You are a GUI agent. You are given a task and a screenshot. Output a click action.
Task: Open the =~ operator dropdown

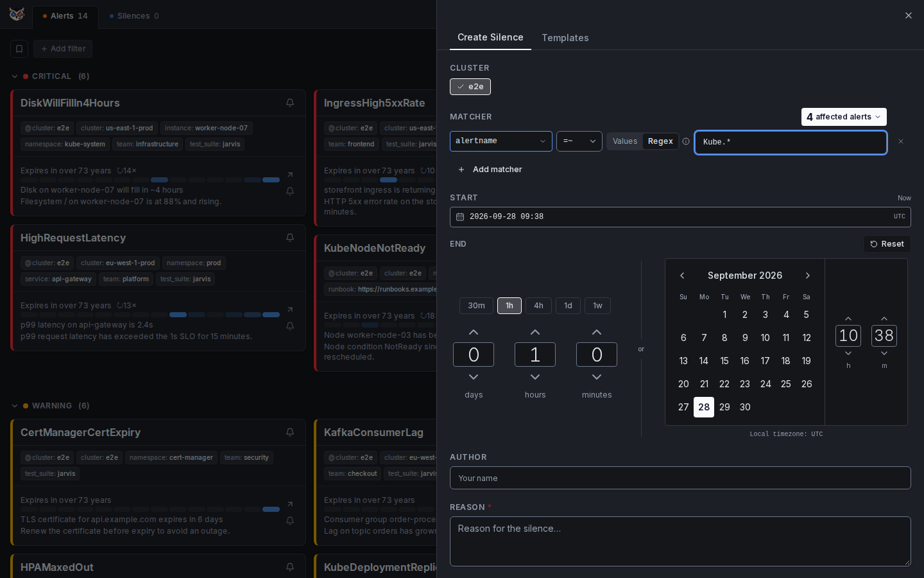pos(579,141)
